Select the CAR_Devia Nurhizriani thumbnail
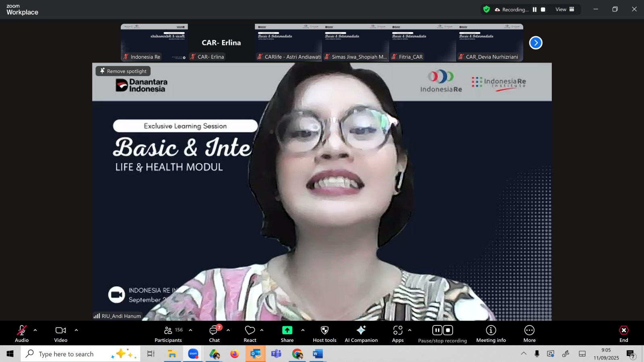 [490, 43]
